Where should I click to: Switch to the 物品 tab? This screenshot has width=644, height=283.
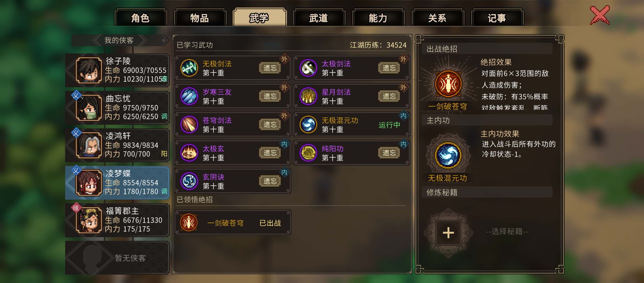[x=200, y=18]
